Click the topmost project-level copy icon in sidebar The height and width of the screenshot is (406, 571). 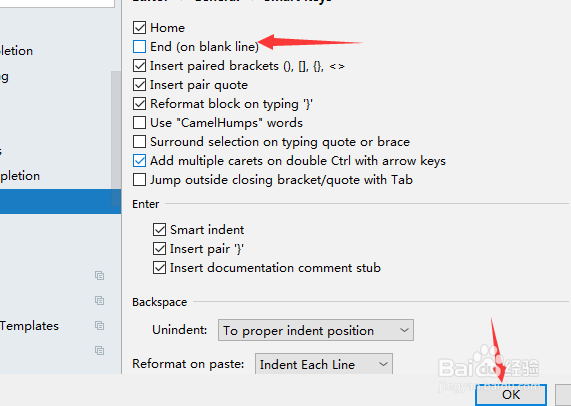pyautogui.click(x=99, y=276)
